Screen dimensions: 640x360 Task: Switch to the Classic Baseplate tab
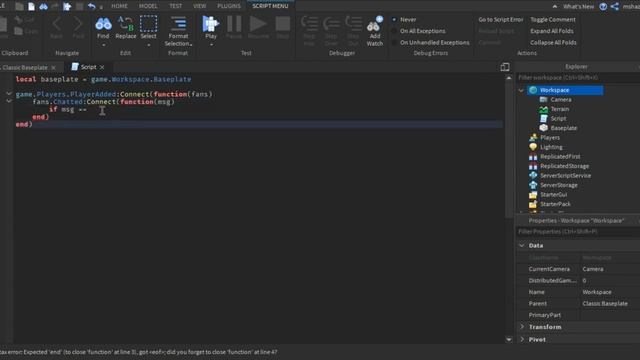[25, 67]
